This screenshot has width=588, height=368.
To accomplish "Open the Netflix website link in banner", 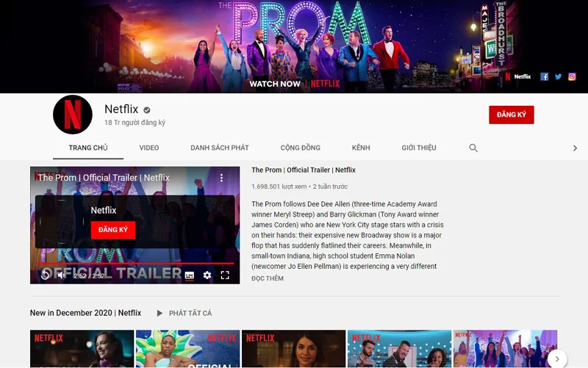I will (518, 77).
